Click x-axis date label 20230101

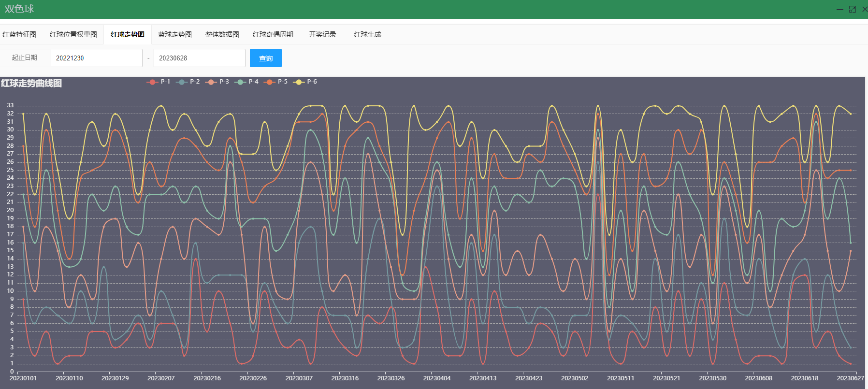click(23, 378)
